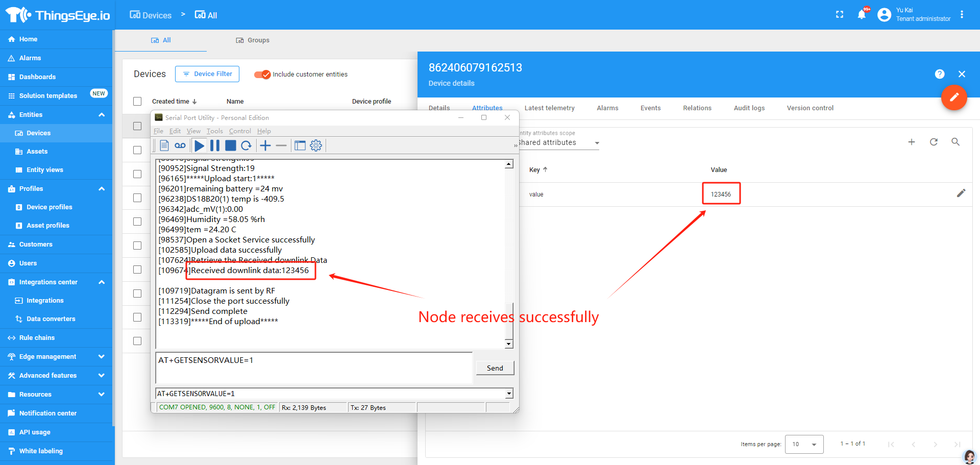Switch to Audit logs tab

749,108
